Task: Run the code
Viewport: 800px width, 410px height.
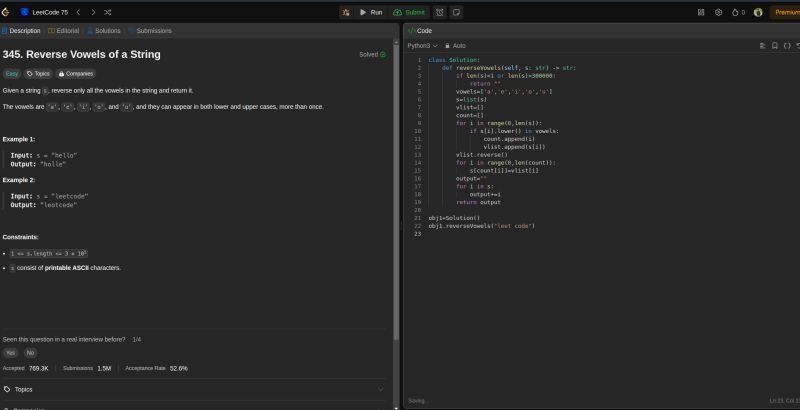Action: pos(371,12)
